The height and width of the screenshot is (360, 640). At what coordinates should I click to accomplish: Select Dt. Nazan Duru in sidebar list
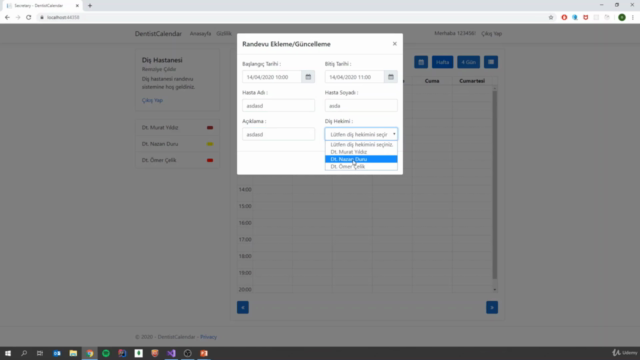tap(178, 144)
